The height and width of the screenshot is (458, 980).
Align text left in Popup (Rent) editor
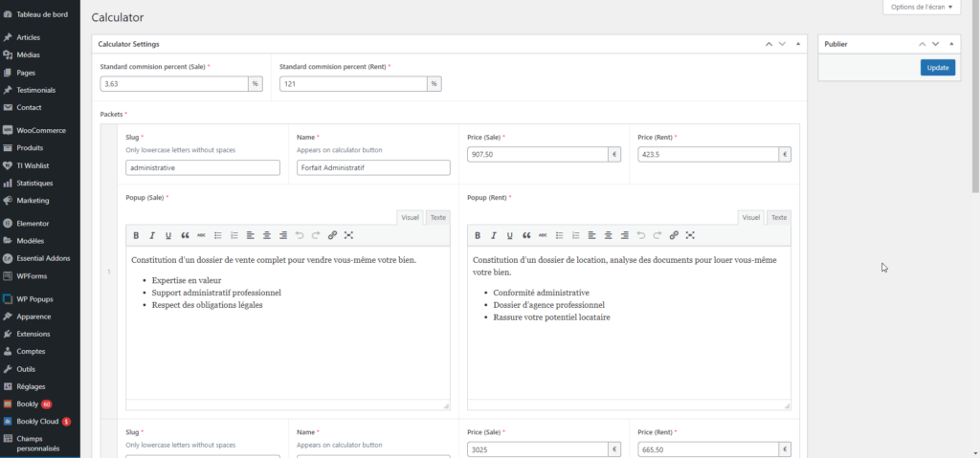(591, 235)
